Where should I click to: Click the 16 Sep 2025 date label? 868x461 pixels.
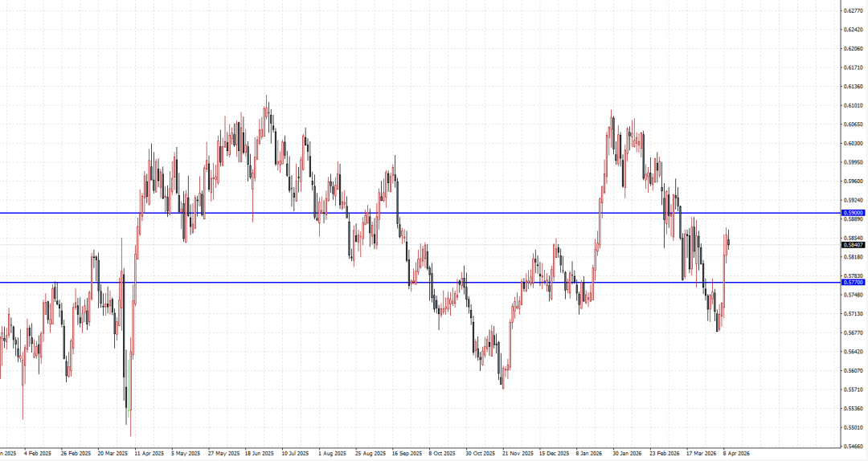[x=407, y=453]
